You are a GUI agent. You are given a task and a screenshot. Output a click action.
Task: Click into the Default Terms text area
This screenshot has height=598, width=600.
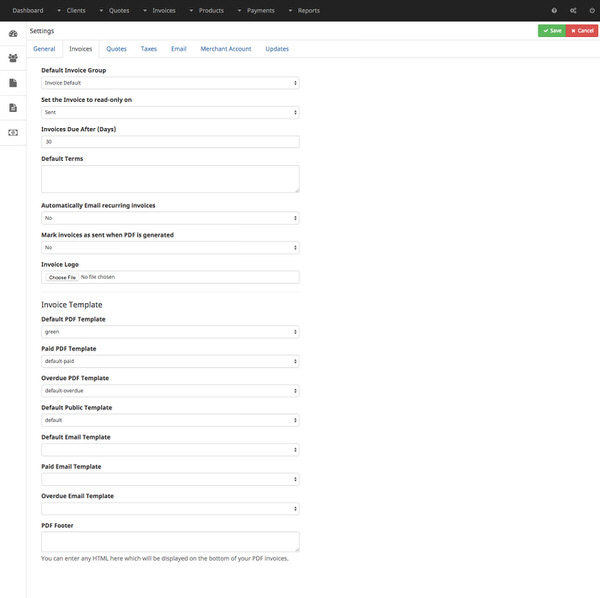[x=170, y=179]
